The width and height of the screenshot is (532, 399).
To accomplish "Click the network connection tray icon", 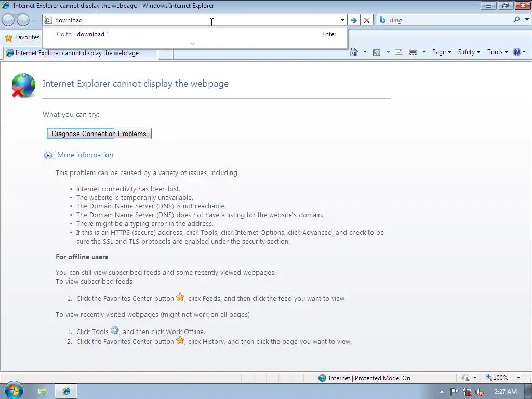I will point(467,392).
